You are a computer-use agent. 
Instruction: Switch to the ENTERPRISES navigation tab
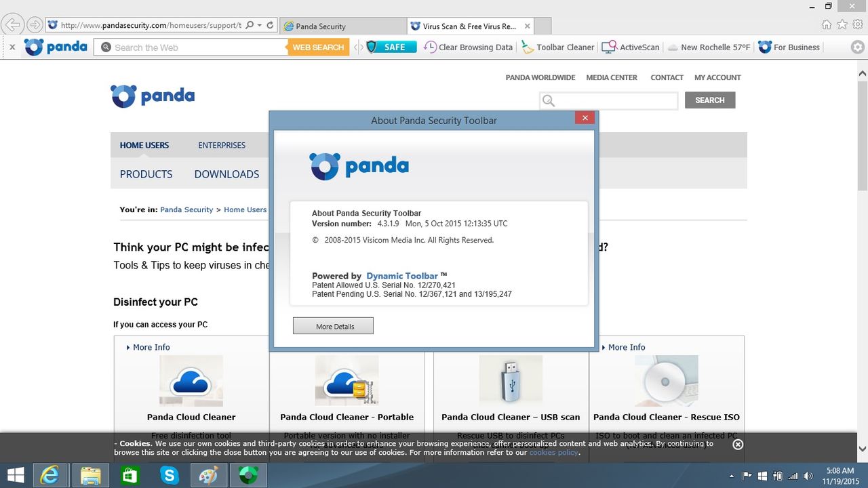pyautogui.click(x=222, y=145)
